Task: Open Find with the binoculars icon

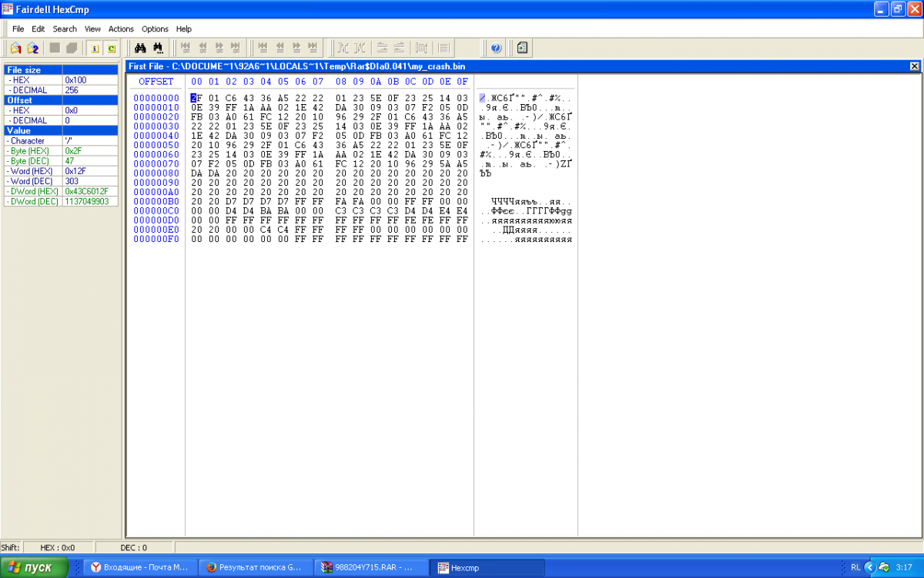Action: click(x=142, y=48)
